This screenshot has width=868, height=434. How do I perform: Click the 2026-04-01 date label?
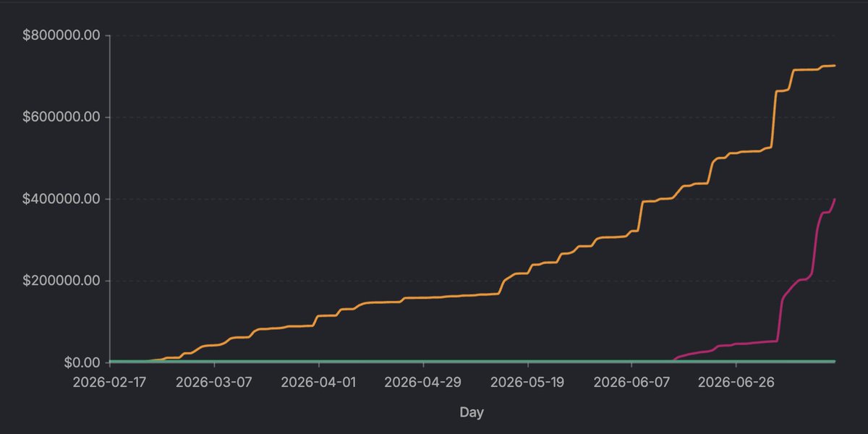coord(319,381)
